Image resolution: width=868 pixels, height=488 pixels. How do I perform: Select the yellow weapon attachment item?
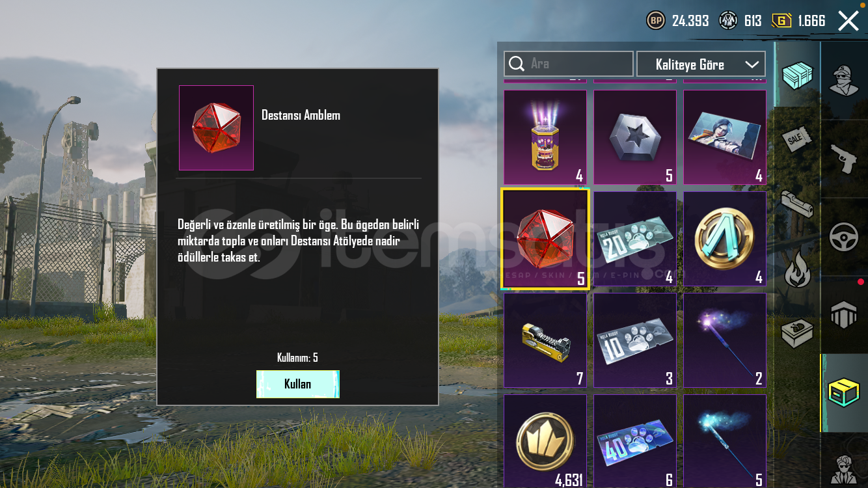click(545, 340)
